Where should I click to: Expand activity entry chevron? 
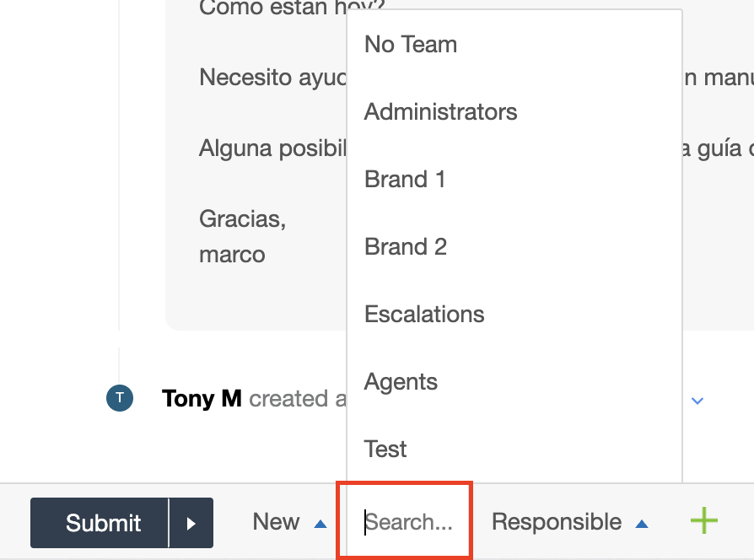click(x=697, y=401)
